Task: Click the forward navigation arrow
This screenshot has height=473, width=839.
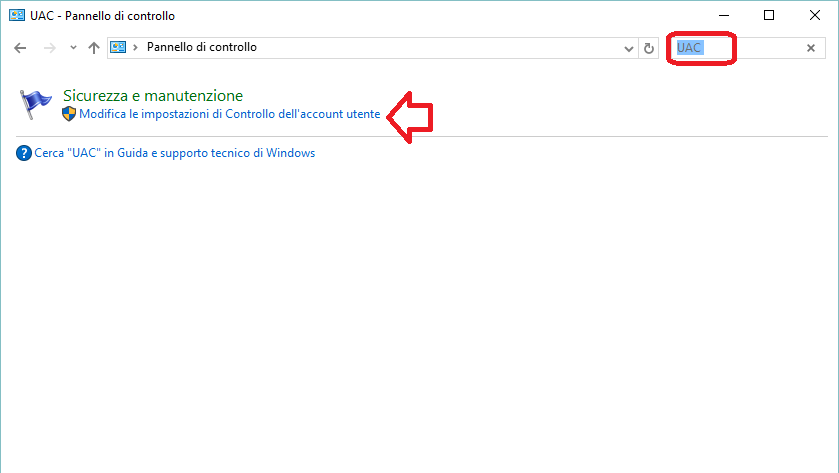Action: coord(49,48)
